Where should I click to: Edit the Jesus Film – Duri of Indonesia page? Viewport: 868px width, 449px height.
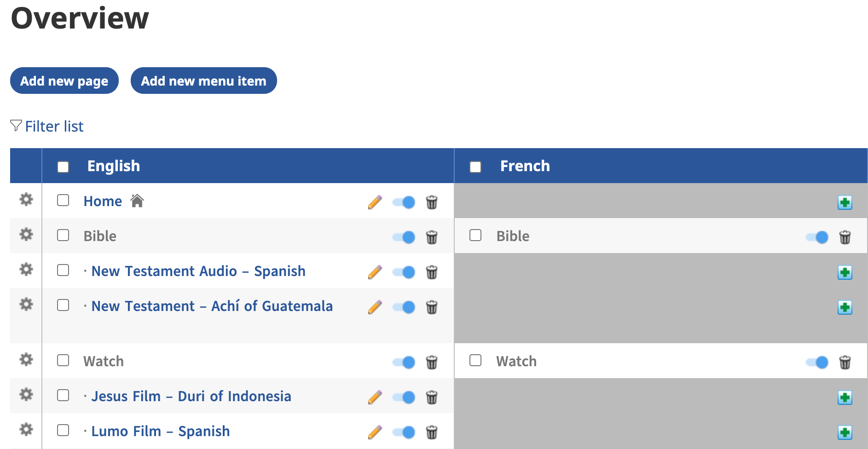(x=375, y=397)
